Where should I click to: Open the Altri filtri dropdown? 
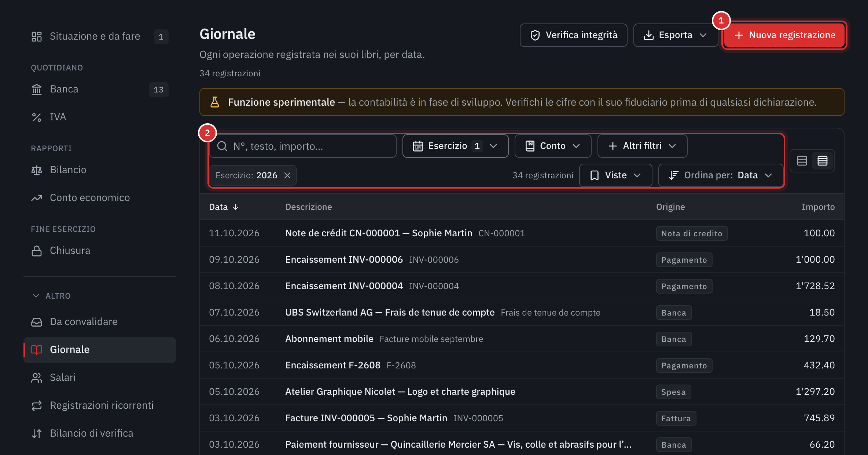pyautogui.click(x=642, y=146)
